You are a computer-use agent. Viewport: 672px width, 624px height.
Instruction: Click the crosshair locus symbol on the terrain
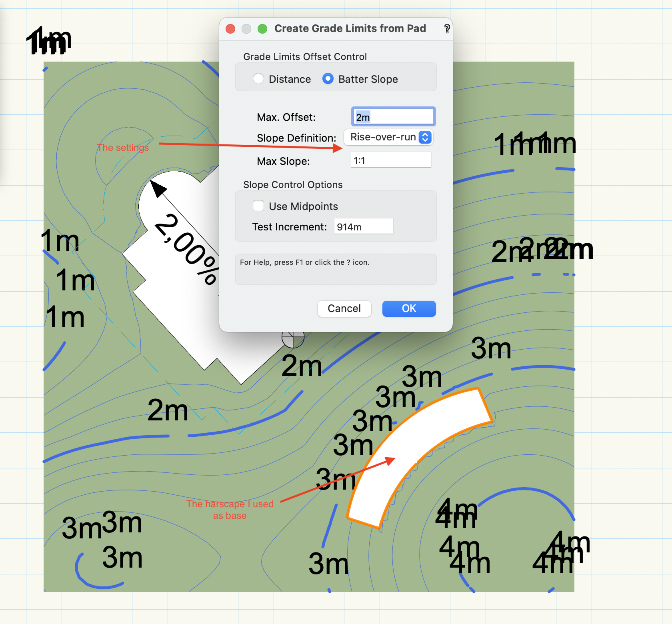pos(293,338)
